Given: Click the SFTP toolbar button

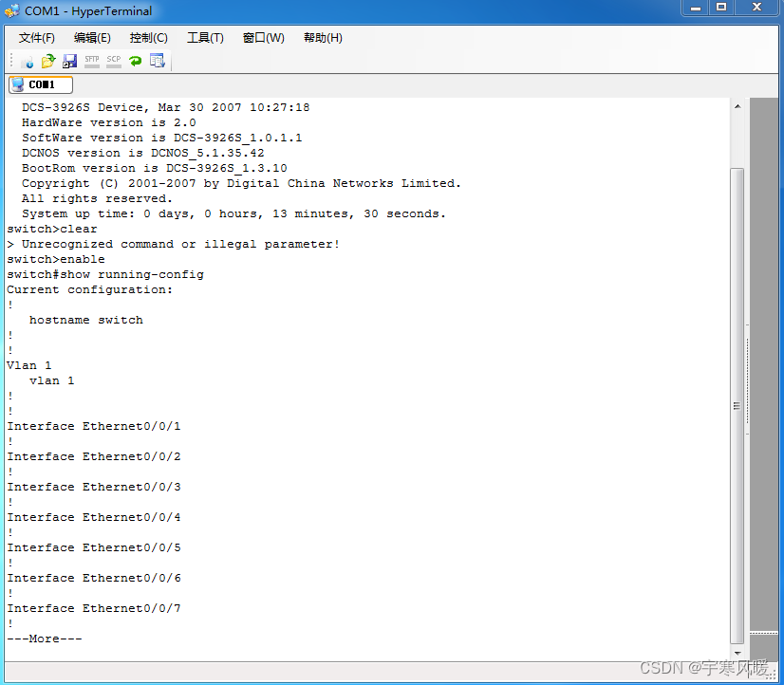Looking at the screenshot, I should pos(92,62).
